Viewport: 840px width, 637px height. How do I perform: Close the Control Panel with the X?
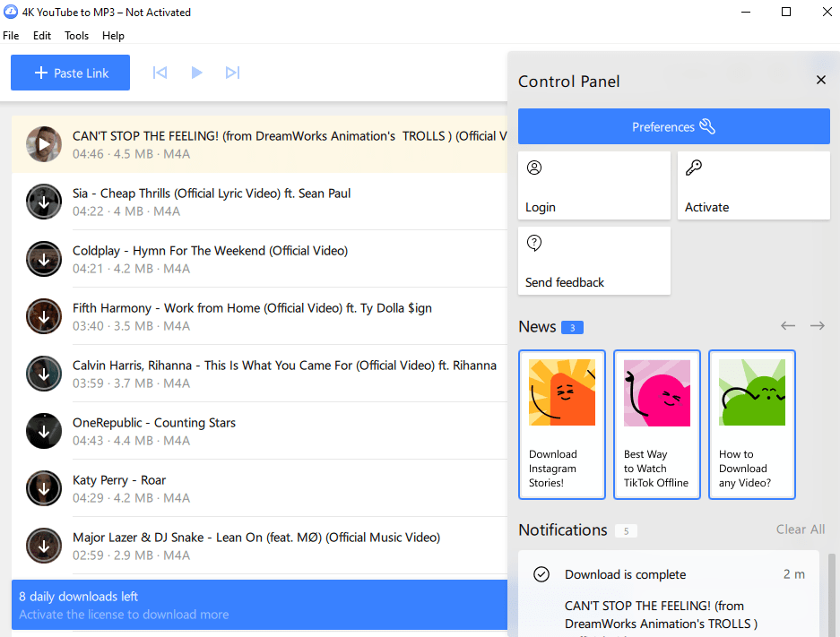[820, 81]
